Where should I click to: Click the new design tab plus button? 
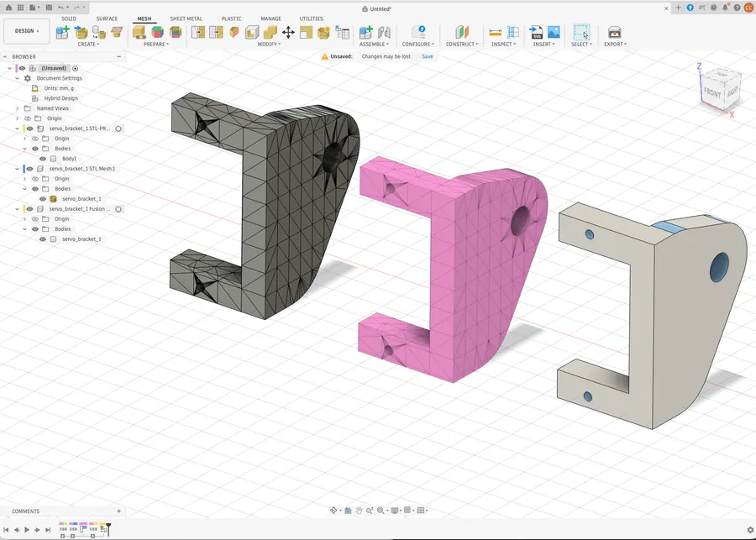pos(679,8)
